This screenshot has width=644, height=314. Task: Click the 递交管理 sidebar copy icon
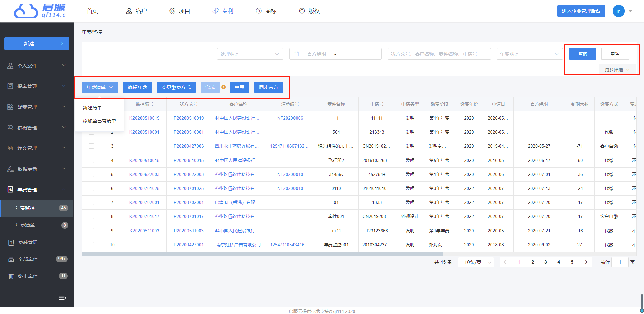tap(10, 148)
